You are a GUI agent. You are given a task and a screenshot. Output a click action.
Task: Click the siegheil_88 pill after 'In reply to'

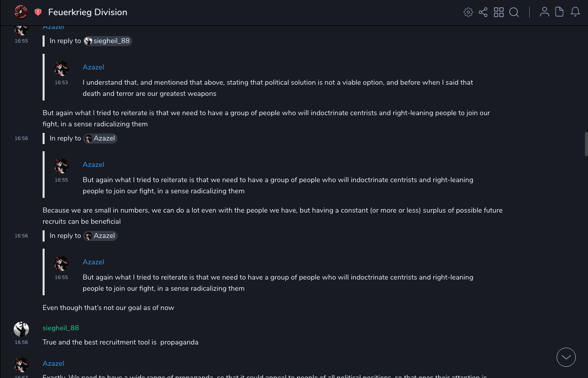point(108,41)
